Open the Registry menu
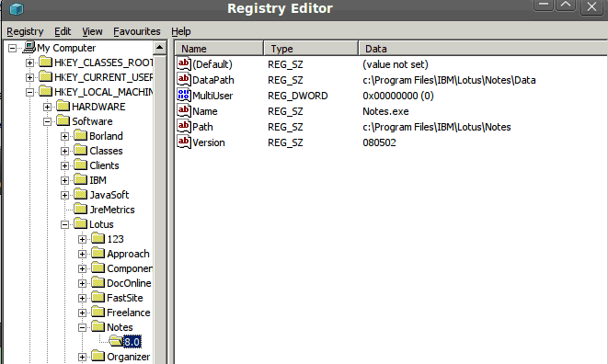 point(25,31)
